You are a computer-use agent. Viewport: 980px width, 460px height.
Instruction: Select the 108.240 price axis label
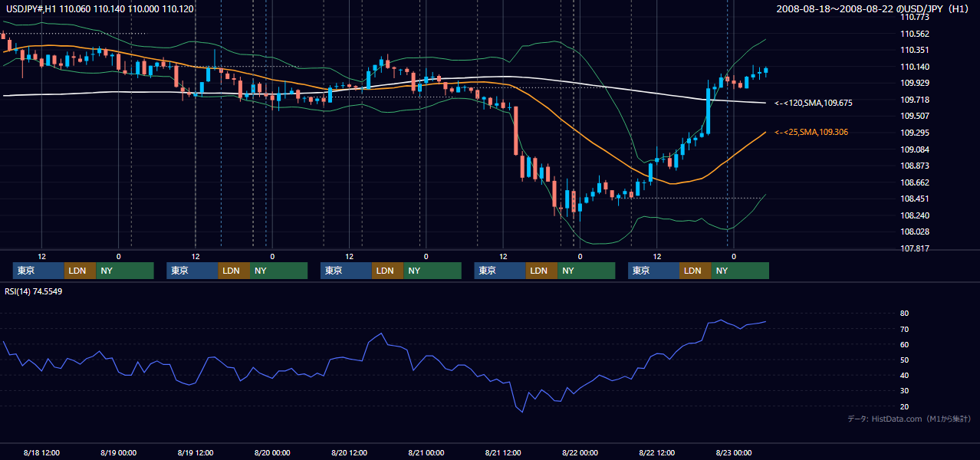(916, 215)
